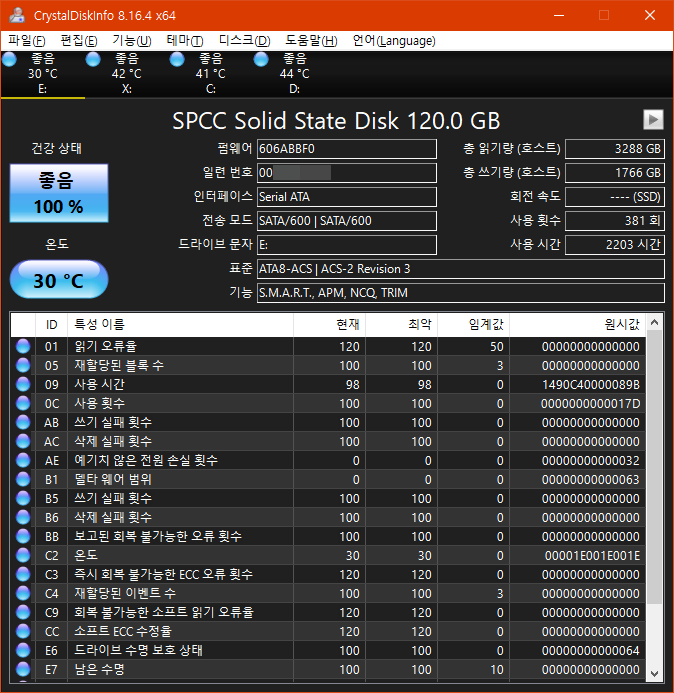Screen dimensions: 674x693
Task: Click the 30 °C temperature button
Action: pos(59,279)
